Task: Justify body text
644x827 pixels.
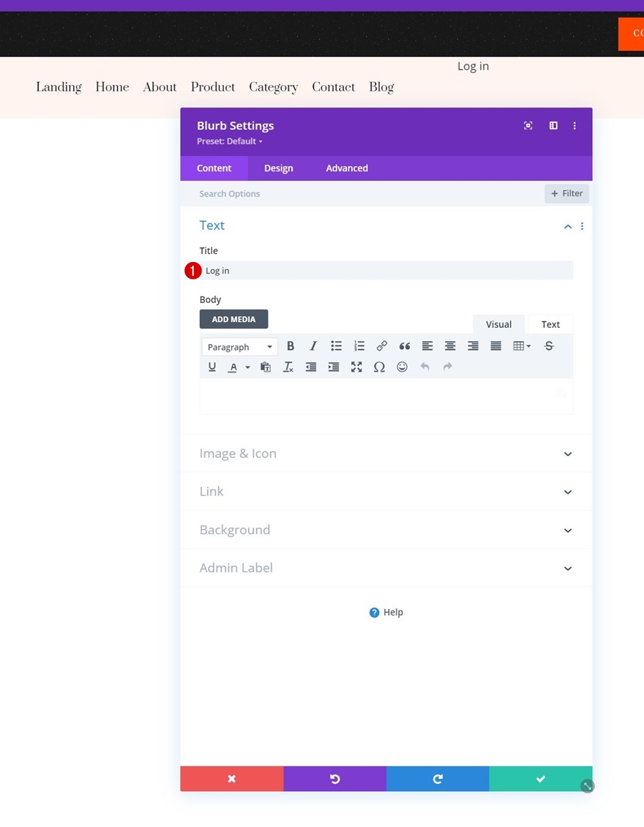Action: pos(495,346)
